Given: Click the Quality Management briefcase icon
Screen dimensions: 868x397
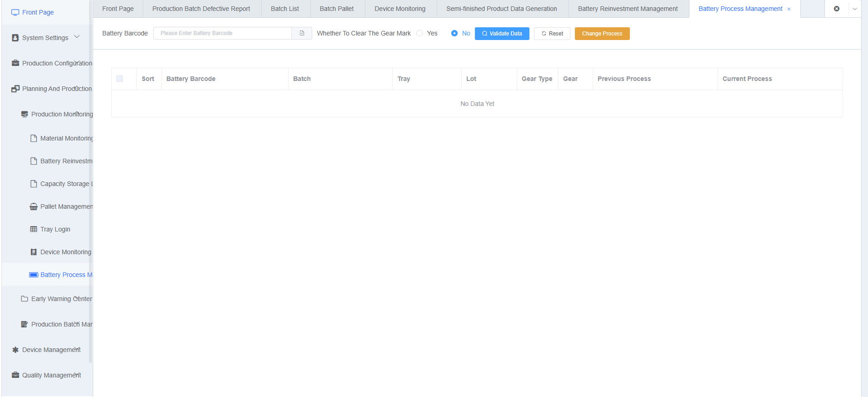Looking at the screenshot, I should [x=15, y=375].
